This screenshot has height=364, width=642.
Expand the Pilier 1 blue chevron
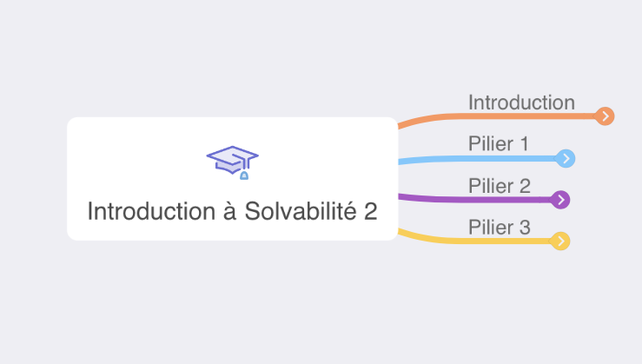566,158
